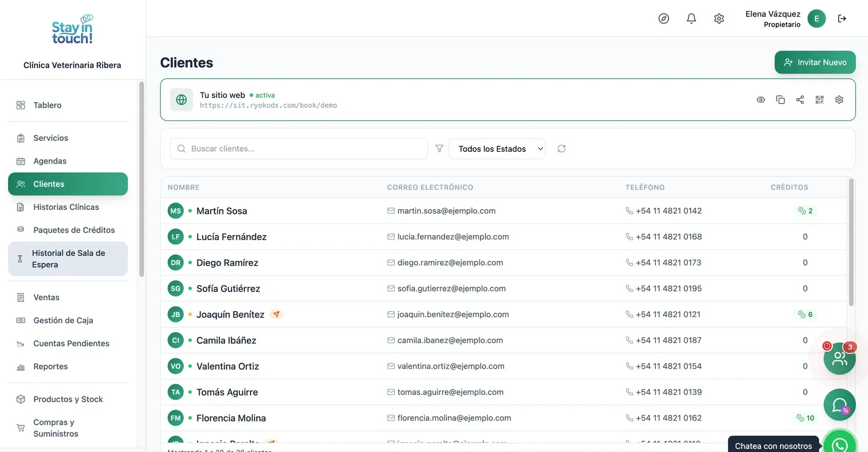
Task: Click the filter funnel icon
Action: click(x=439, y=148)
